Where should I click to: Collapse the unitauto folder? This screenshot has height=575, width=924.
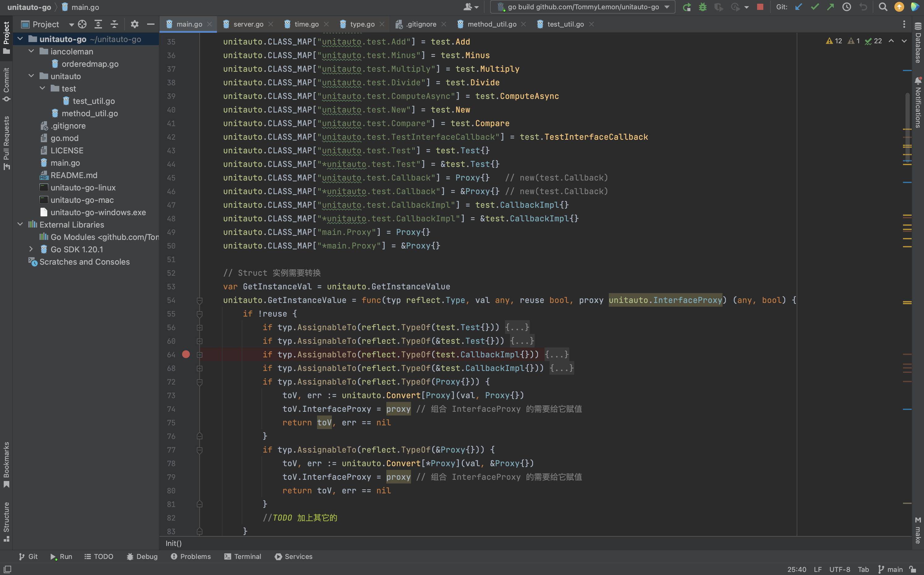pos(31,76)
